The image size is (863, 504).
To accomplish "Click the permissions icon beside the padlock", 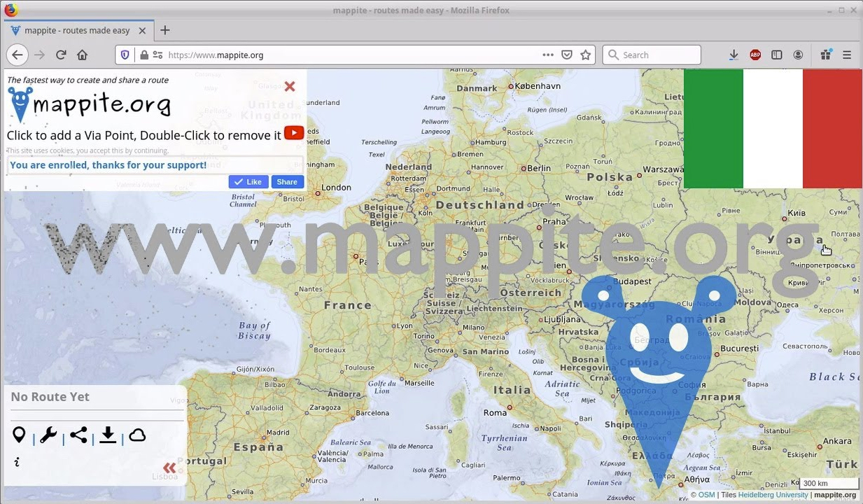I will click(x=157, y=55).
